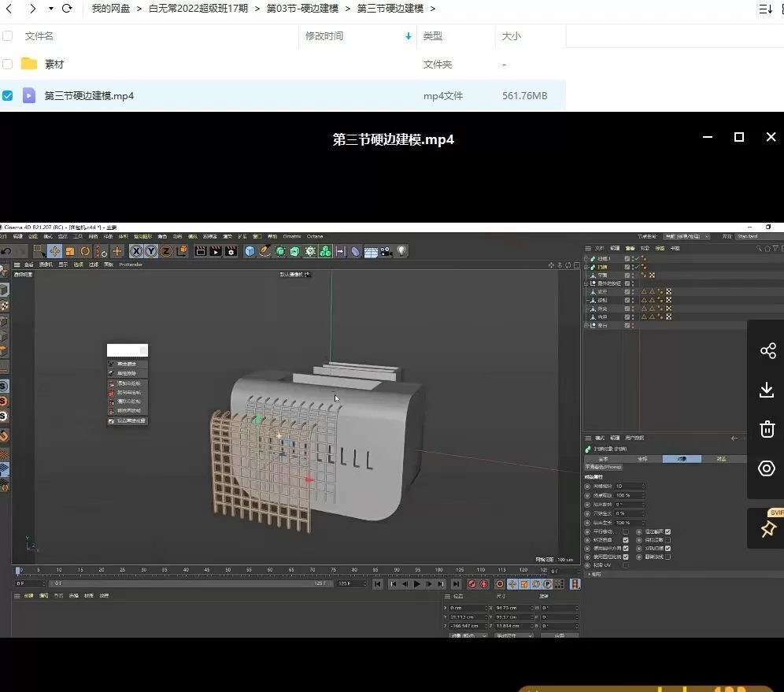Toggle the visibility dot of the 打磨 object

633,267
